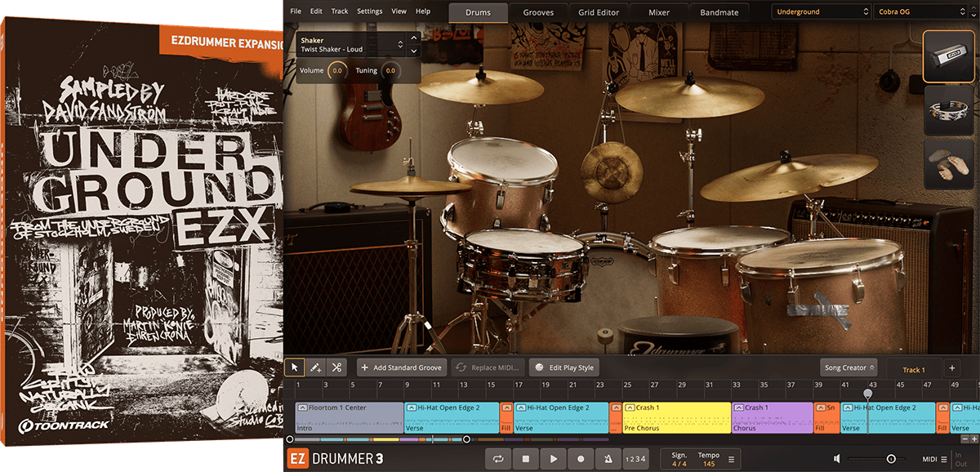Expand the Twist Shaker instrument selector
Viewport: 980px width, 472px height.
pos(400,45)
